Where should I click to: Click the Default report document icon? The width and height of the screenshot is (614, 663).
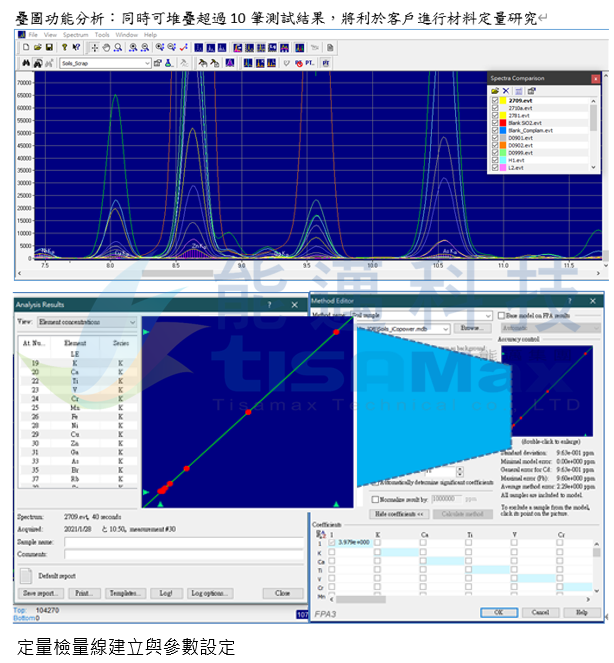pyautogui.click(x=26, y=576)
